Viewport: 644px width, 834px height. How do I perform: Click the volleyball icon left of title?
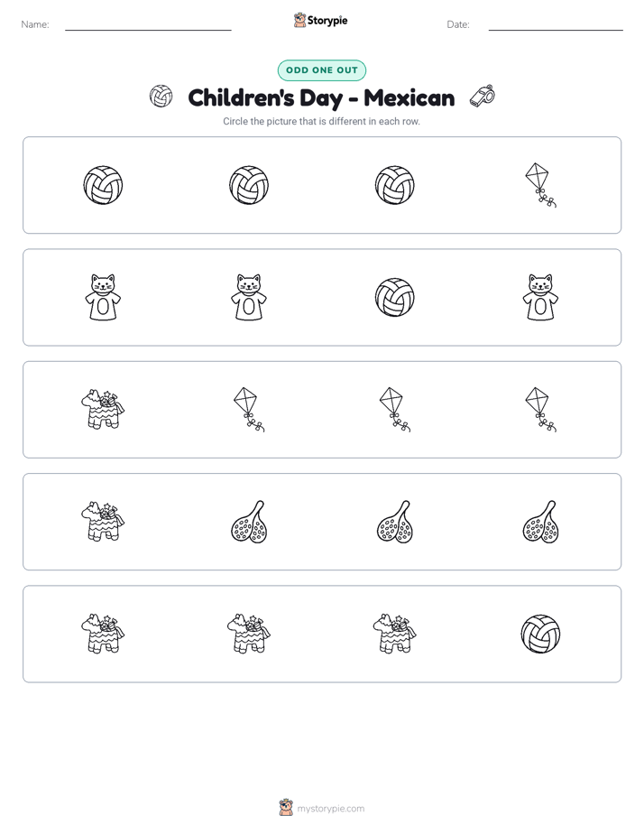click(x=161, y=97)
